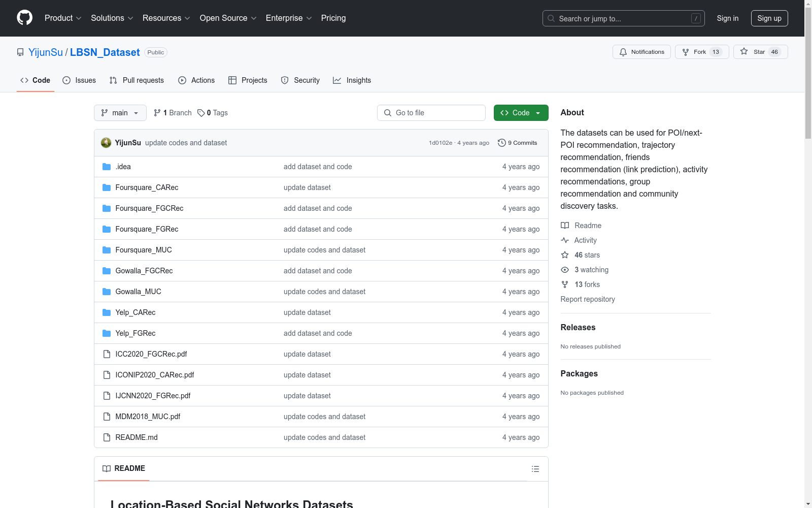This screenshot has height=508, width=812.
Task: Click the notifications bell icon
Action: 623,52
